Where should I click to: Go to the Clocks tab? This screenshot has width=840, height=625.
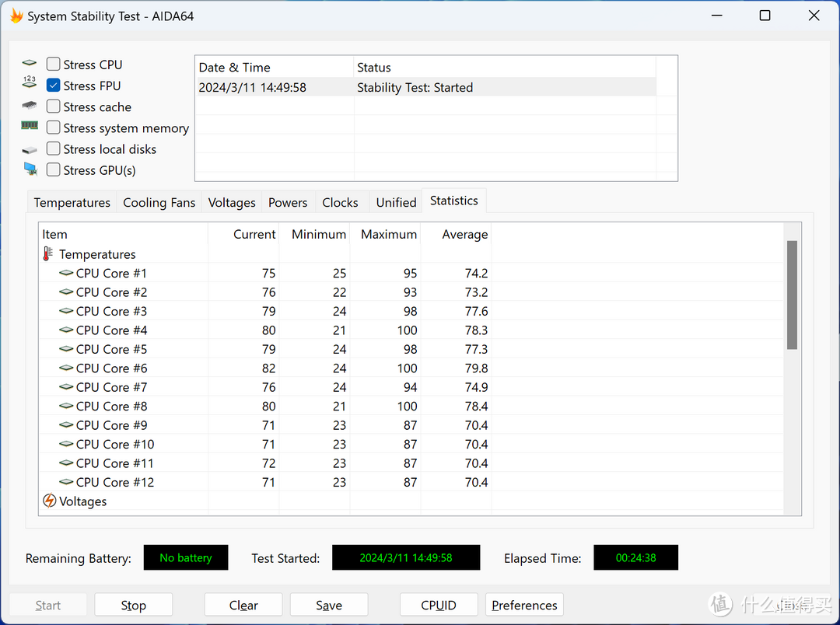(340, 202)
